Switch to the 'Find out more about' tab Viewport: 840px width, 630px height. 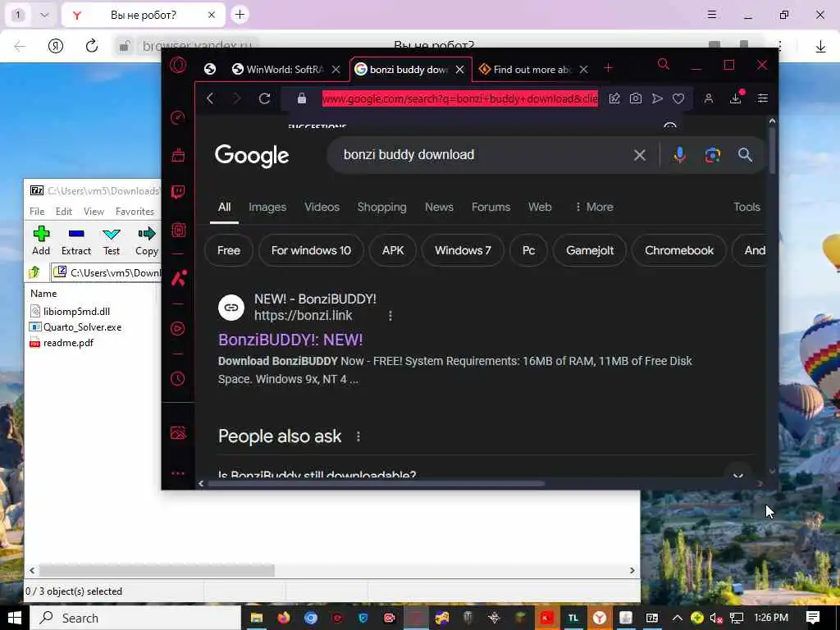tap(533, 70)
